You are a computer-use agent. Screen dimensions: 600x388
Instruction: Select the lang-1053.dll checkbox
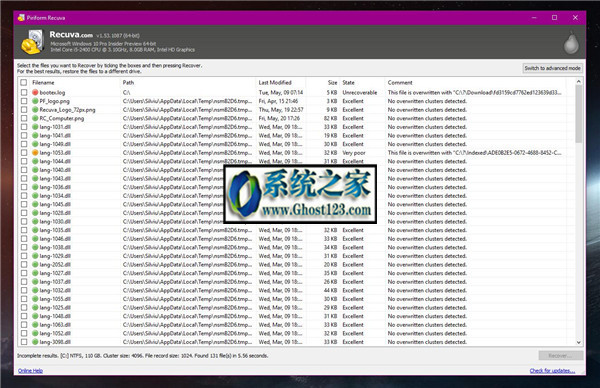(x=24, y=153)
